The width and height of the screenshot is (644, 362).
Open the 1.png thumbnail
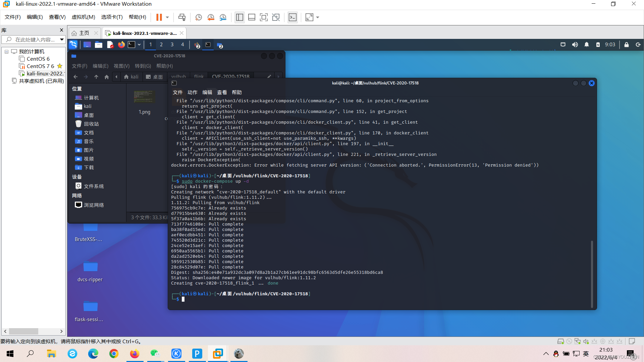(145, 97)
